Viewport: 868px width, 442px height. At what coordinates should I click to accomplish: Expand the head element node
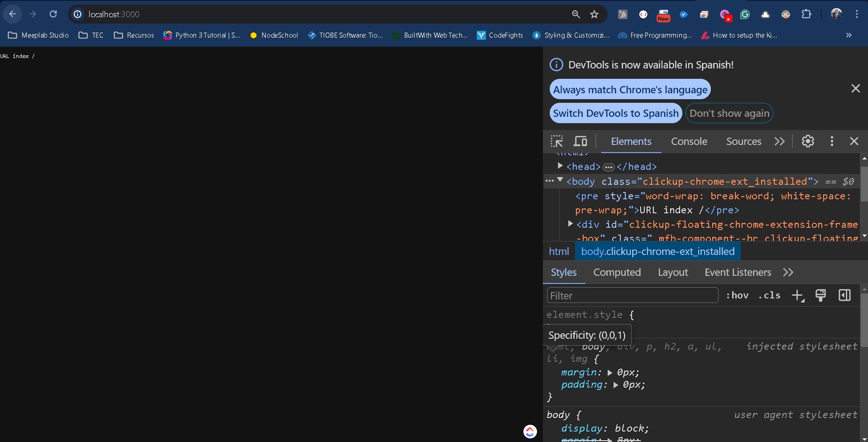point(560,166)
